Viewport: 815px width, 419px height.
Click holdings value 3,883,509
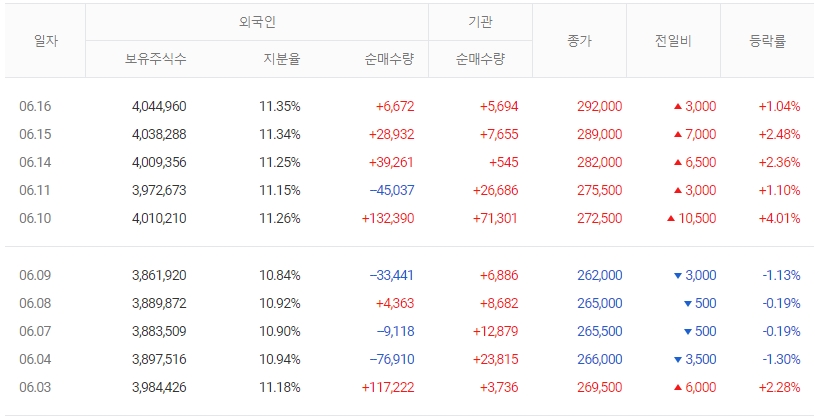click(x=159, y=332)
